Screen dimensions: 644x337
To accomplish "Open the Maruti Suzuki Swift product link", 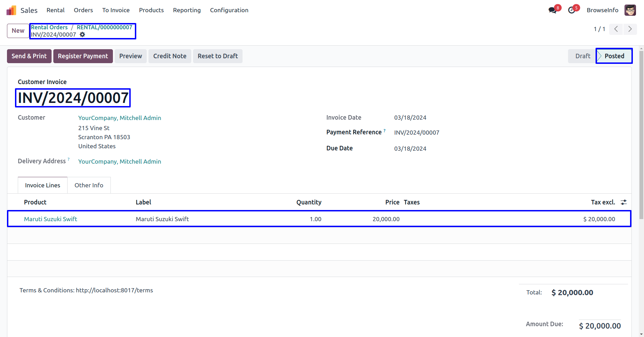I will point(51,219).
